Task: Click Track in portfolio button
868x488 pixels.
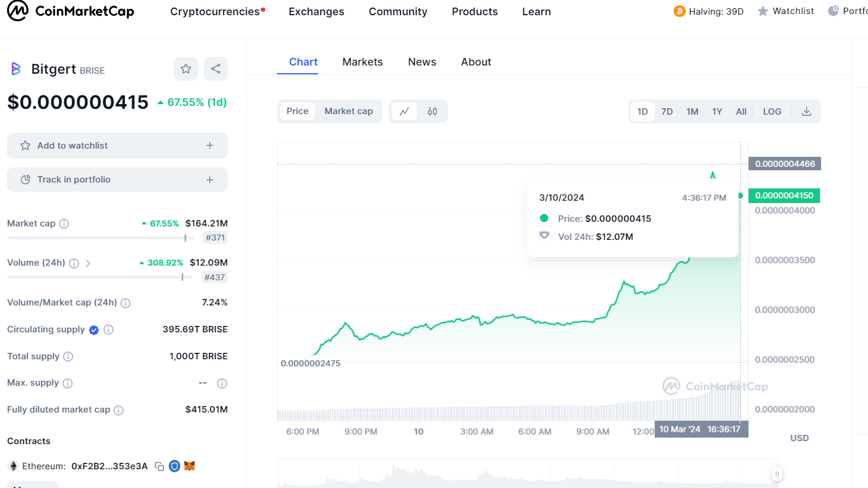Action: (117, 180)
